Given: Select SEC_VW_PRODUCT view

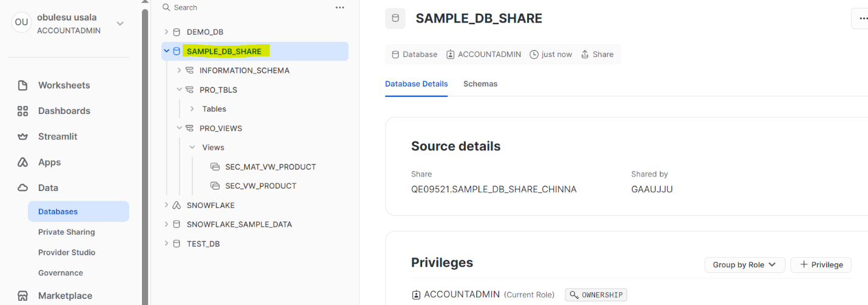Looking at the screenshot, I should [x=261, y=186].
